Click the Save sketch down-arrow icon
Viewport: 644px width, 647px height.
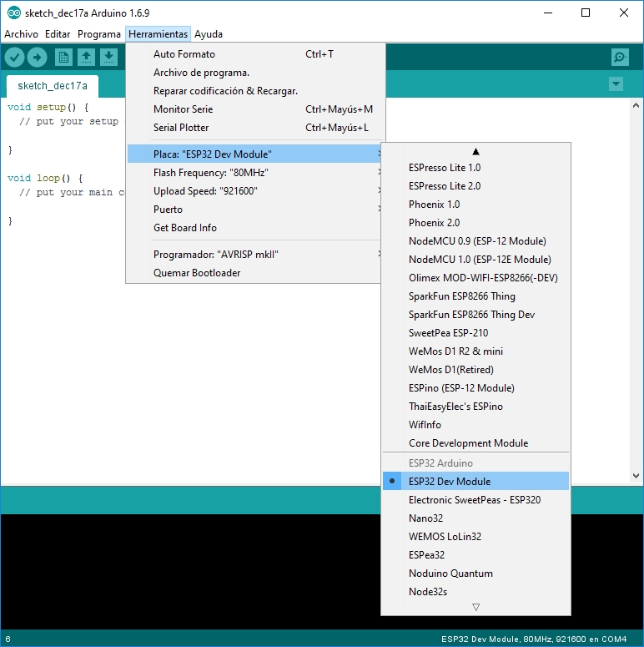(108, 58)
